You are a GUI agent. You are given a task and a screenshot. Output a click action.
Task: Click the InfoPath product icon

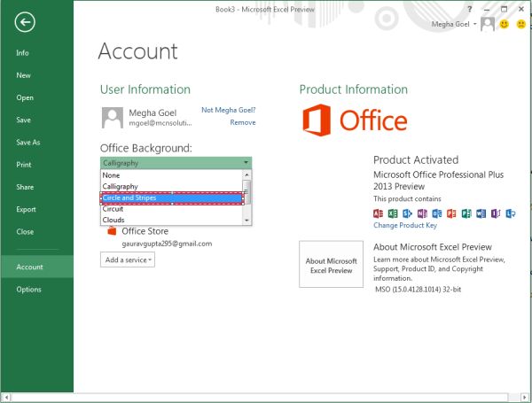pyautogui.click(x=496, y=213)
